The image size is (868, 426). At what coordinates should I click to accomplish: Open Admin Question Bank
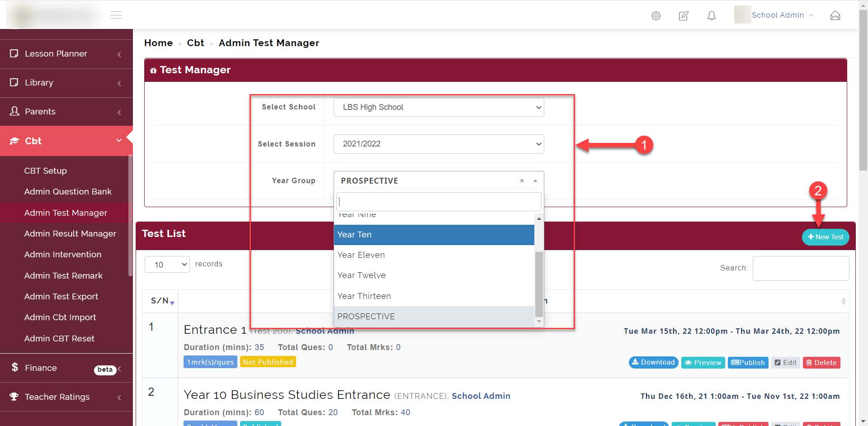pos(68,191)
